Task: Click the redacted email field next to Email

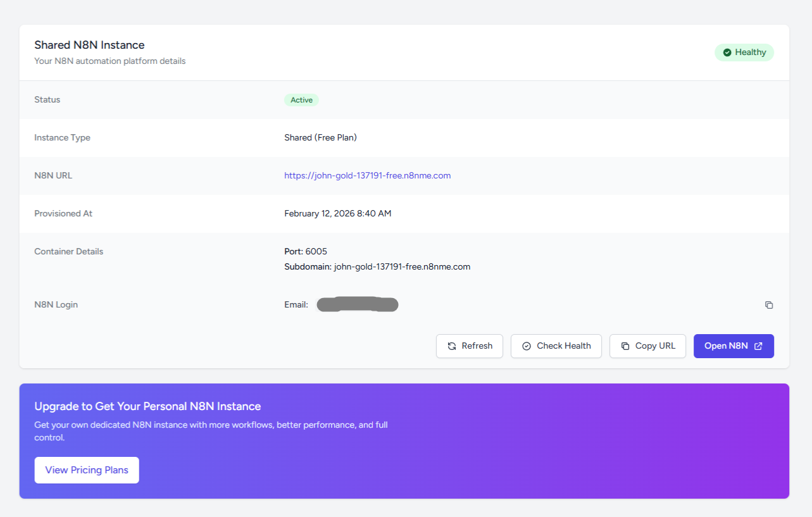Action: click(357, 304)
